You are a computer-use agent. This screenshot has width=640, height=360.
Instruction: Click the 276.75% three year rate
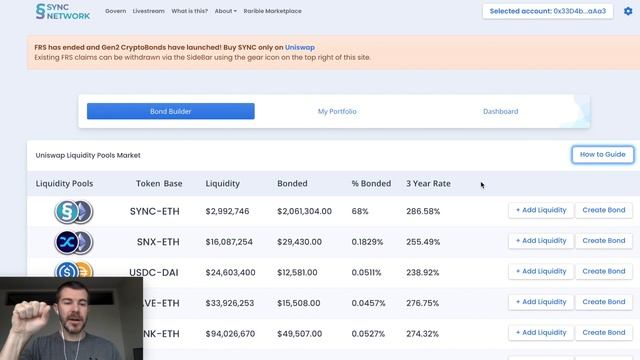(422, 303)
